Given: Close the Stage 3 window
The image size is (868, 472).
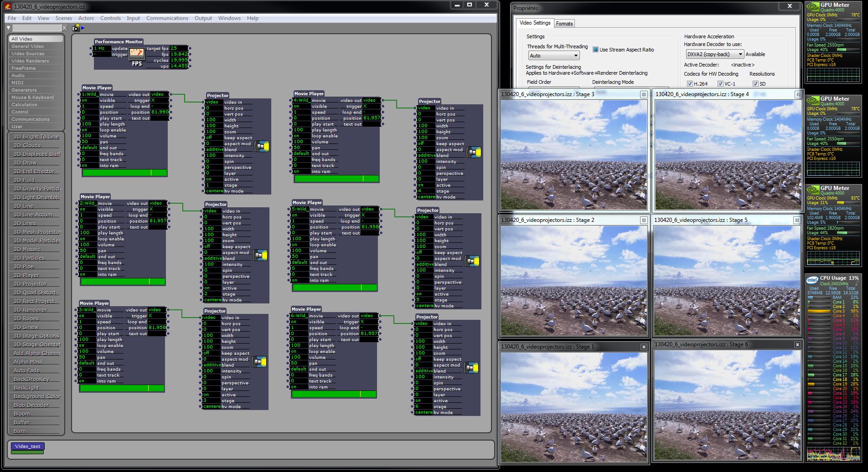Looking at the screenshot, I should (x=644, y=94).
